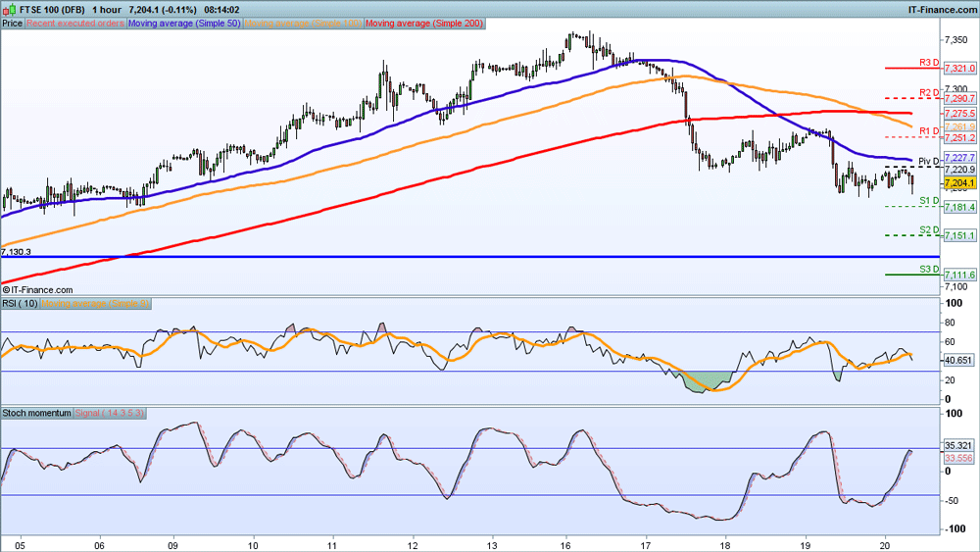Click the ©IT-Finance.com copyright text

pos(37,290)
